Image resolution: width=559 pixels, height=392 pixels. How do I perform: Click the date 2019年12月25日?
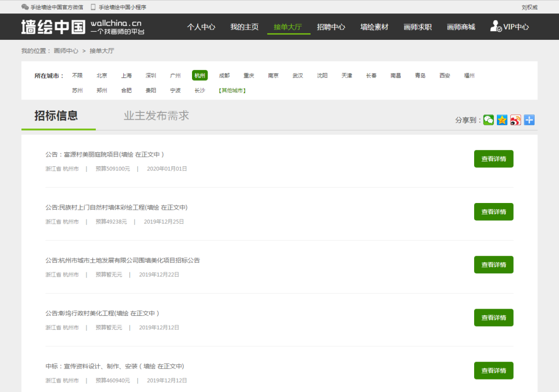click(164, 222)
